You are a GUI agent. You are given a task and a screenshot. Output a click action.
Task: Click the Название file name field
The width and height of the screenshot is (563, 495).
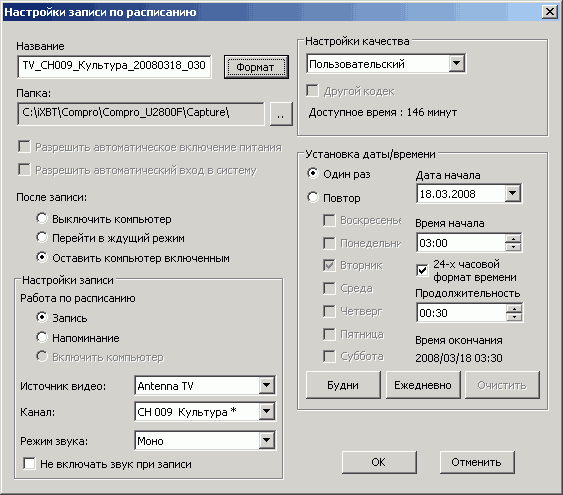(x=114, y=66)
